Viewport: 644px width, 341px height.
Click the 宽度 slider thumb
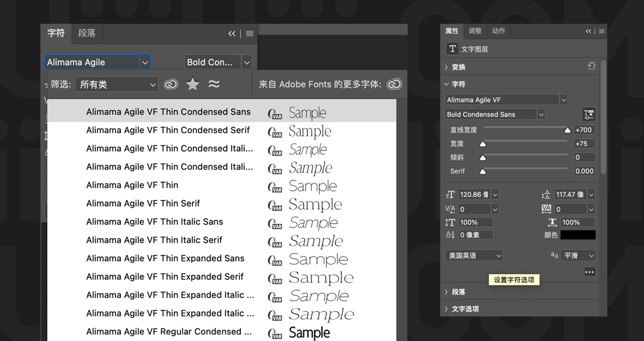tap(483, 144)
